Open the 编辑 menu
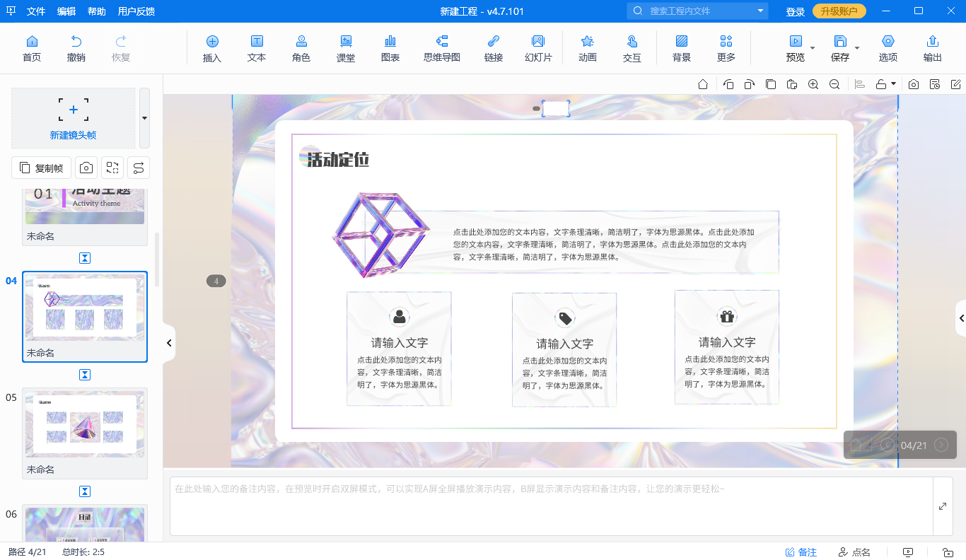This screenshot has height=560, width=966. click(x=66, y=11)
